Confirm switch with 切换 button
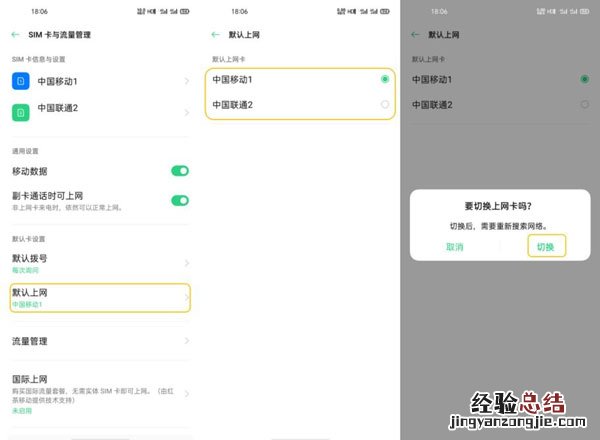This screenshot has width=600, height=440. [x=546, y=247]
